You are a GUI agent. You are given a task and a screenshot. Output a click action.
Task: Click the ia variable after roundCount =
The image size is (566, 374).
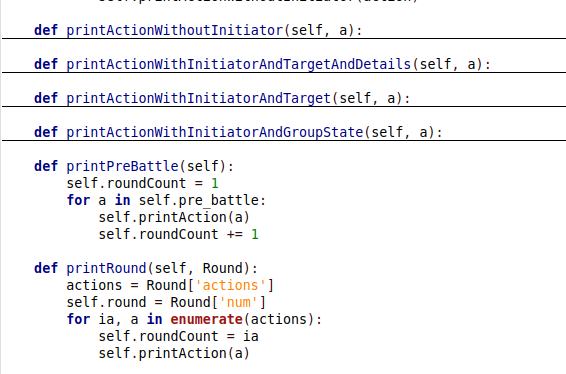point(251,336)
